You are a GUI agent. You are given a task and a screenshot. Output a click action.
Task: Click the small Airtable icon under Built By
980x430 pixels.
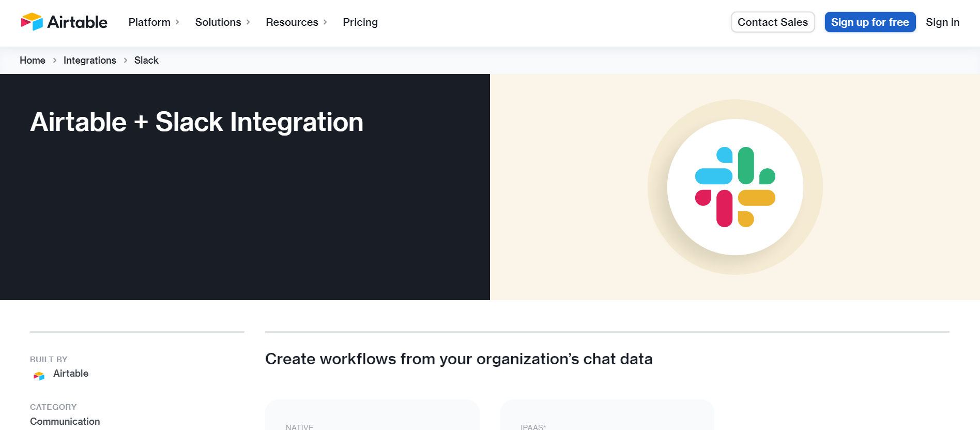(39, 376)
